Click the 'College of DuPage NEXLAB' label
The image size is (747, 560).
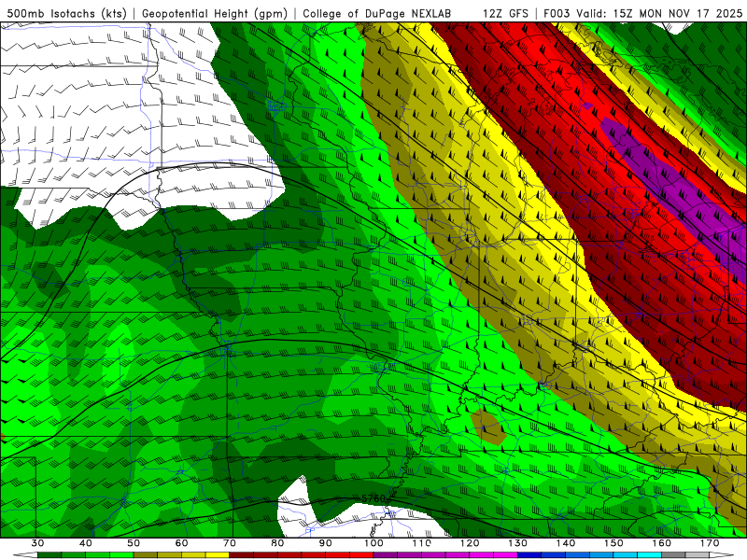pyautogui.click(x=376, y=13)
